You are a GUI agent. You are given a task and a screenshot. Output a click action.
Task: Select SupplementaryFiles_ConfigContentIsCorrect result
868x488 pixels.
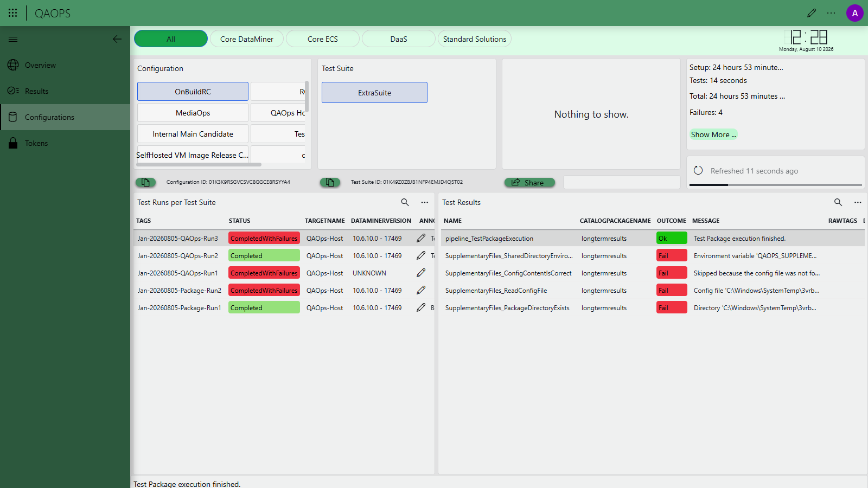pyautogui.click(x=653, y=273)
